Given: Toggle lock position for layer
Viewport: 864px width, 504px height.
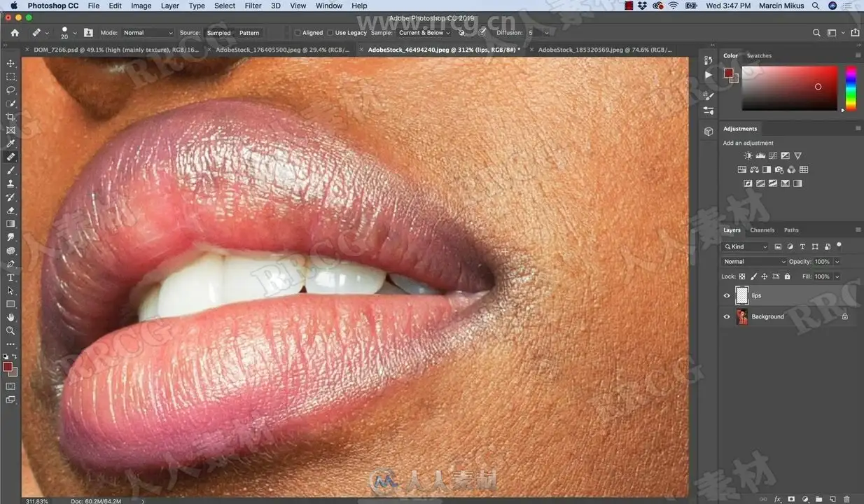Looking at the screenshot, I should point(765,276).
